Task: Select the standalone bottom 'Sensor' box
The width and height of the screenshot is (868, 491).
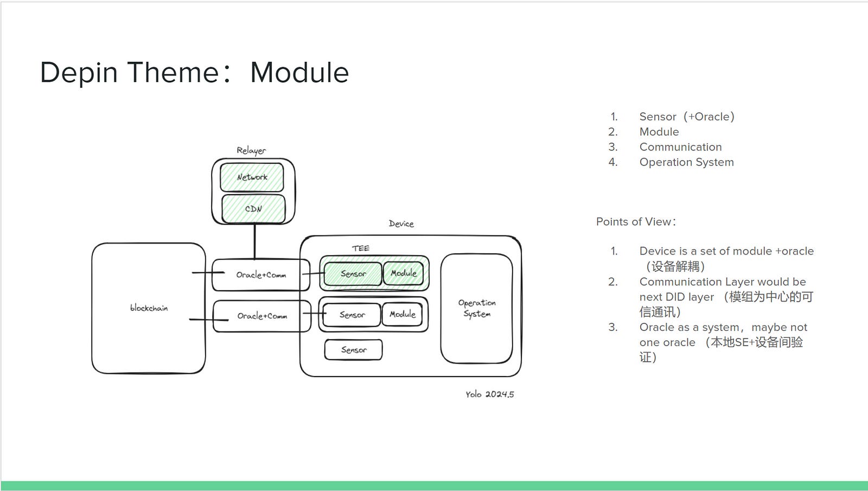Action: (354, 350)
